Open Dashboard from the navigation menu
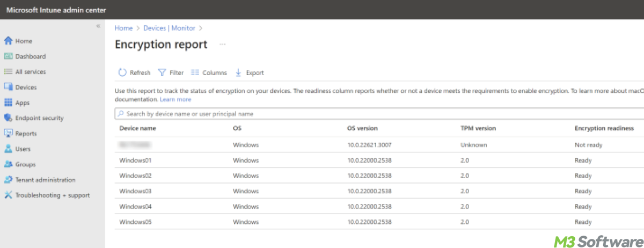The width and height of the screenshot is (644, 248). click(x=31, y=56)
